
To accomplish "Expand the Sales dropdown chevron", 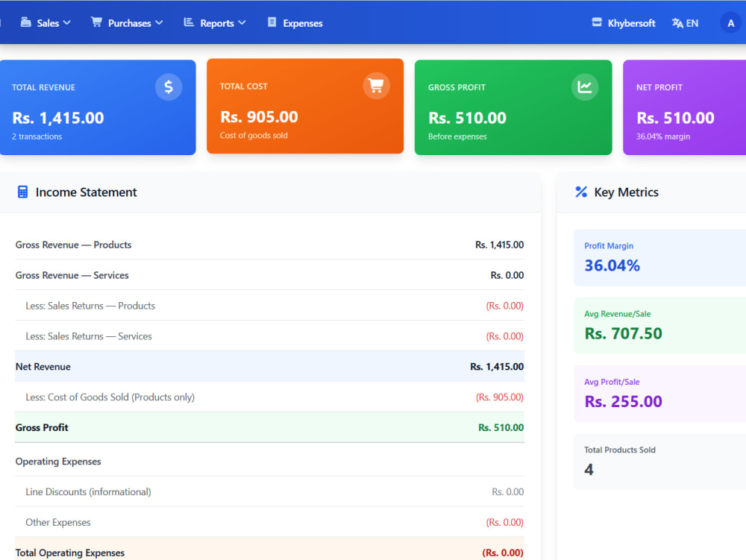I will (x=67, y=23).
